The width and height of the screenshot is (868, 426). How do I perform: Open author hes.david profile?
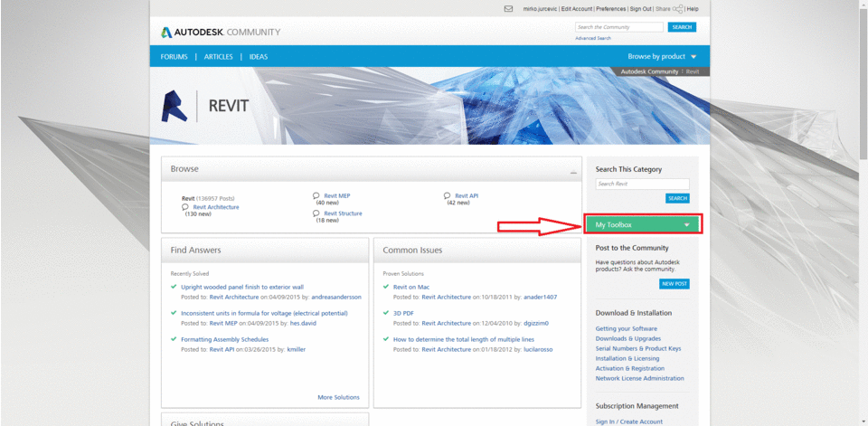303,323
